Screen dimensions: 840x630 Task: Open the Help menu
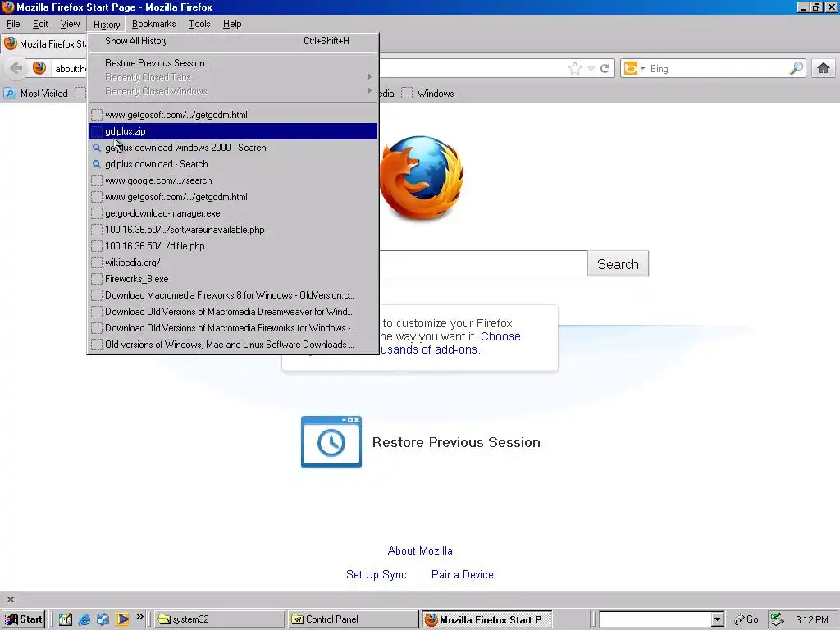(232, 24)
